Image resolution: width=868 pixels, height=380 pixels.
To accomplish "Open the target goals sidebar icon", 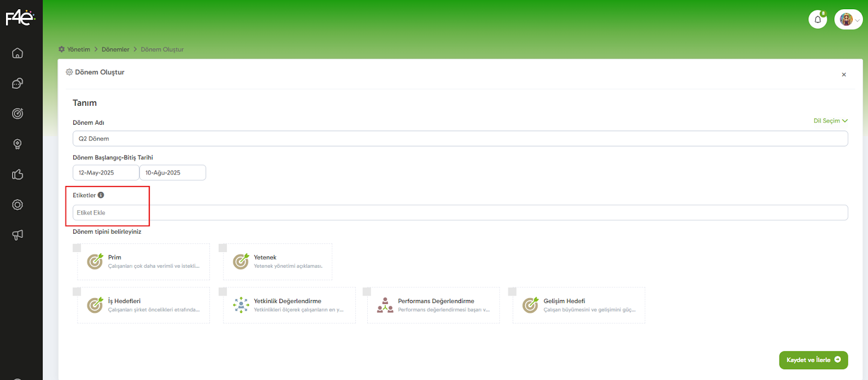I will coord(17,114).
